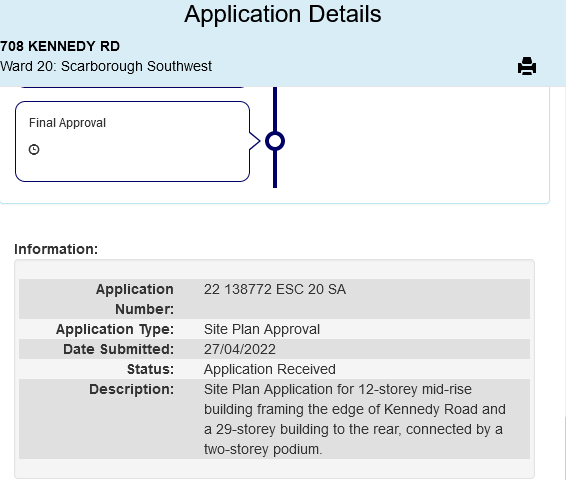566x480 pixels.
Task: Click the clock icon under Final Approval
Action: pos(34,149)
